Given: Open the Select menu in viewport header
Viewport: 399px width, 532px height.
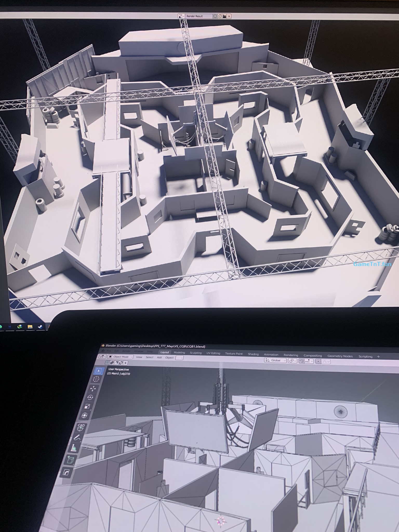Looking at the screenshot, I should coord(150,357).
